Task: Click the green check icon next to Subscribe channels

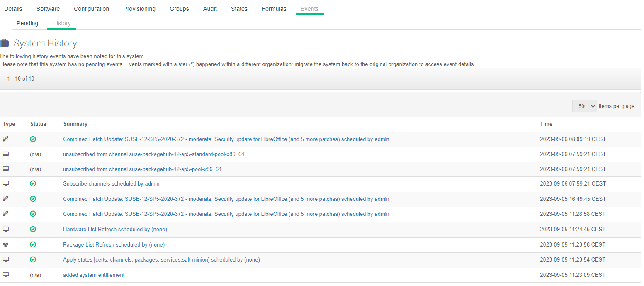Action: tap(33, 183)
